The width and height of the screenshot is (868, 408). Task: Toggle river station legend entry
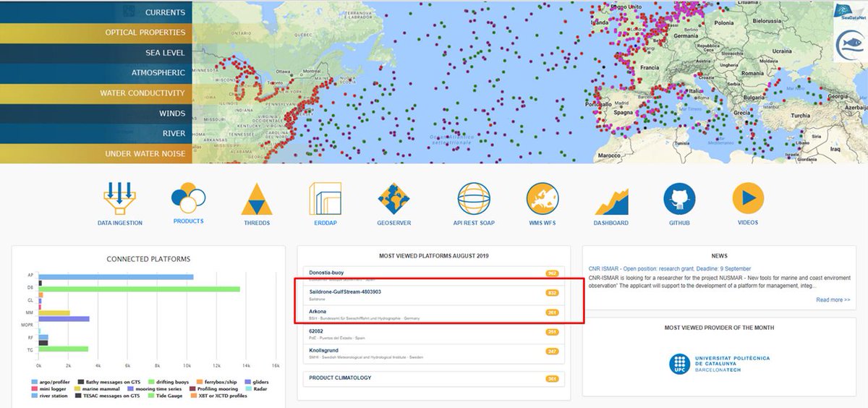(x=49, y=396)
